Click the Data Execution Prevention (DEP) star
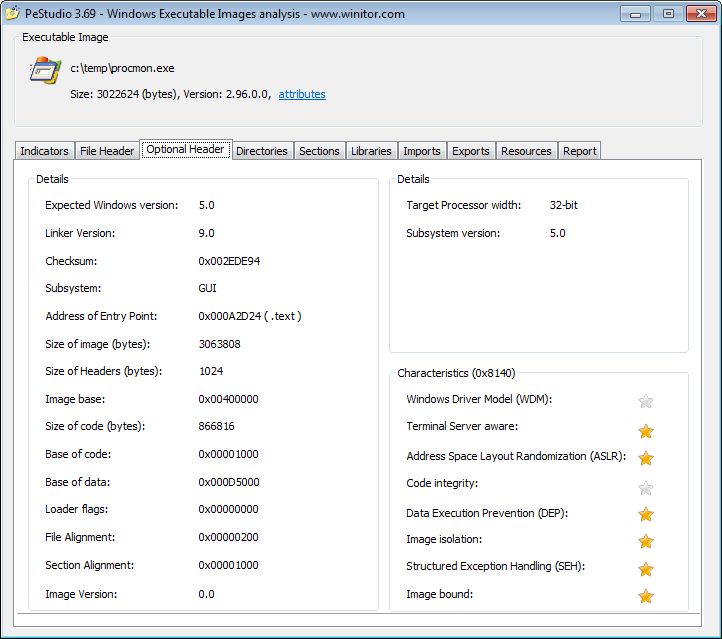 point(646,514)
